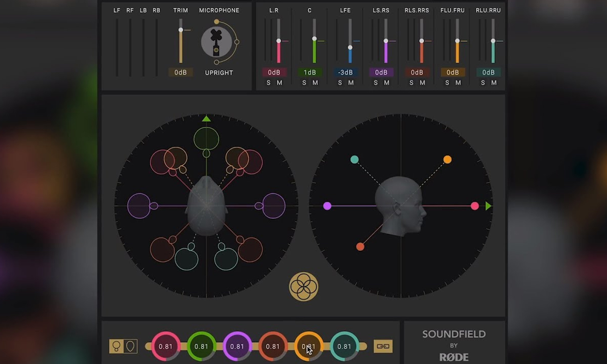This screenshot has height=364, width=607.
Task: Click the FLU.FRU orange fader handle
Action: click(x=457, y=41)
